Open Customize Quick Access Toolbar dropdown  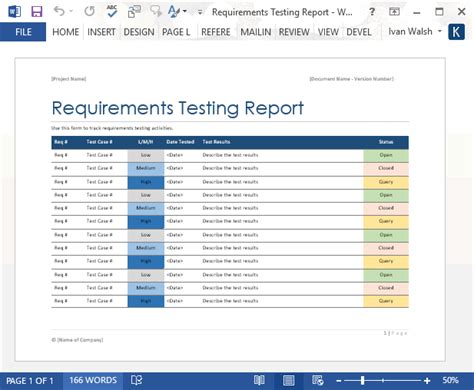(x=200, y=12)
